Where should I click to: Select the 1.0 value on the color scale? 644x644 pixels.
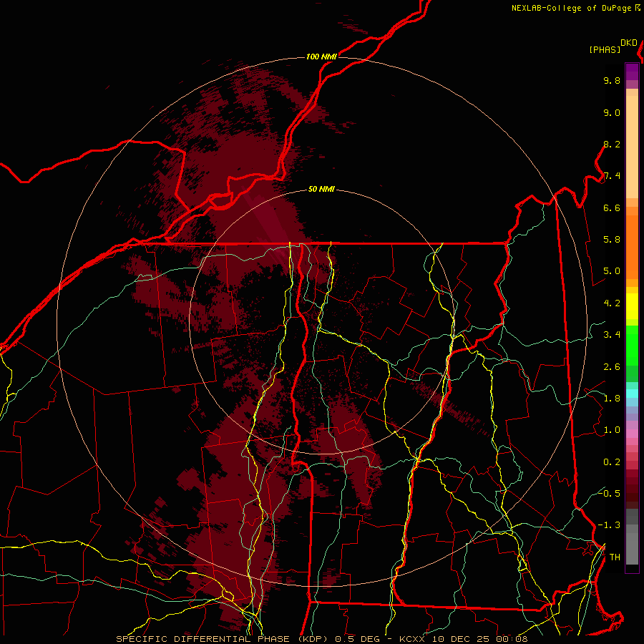tap(612, 431)
